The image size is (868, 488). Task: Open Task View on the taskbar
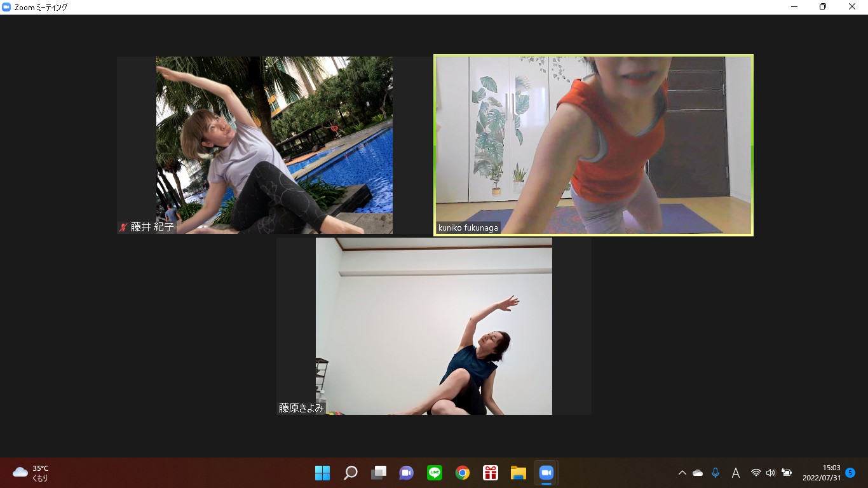coord(379,473)
